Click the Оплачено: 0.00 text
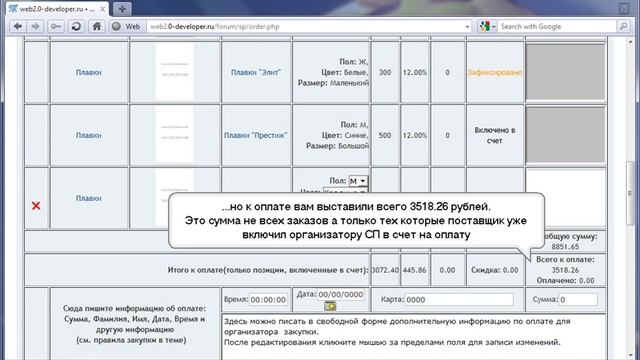Image resolution: width=640 pixels, height=360 pixels. [565, 281]
